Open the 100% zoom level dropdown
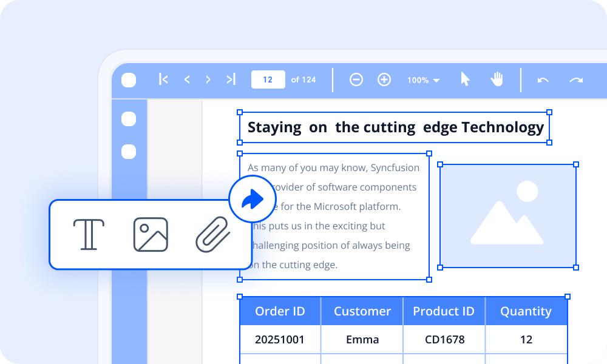The width and height of the screenshot is (607, 364). coord(423,79)
